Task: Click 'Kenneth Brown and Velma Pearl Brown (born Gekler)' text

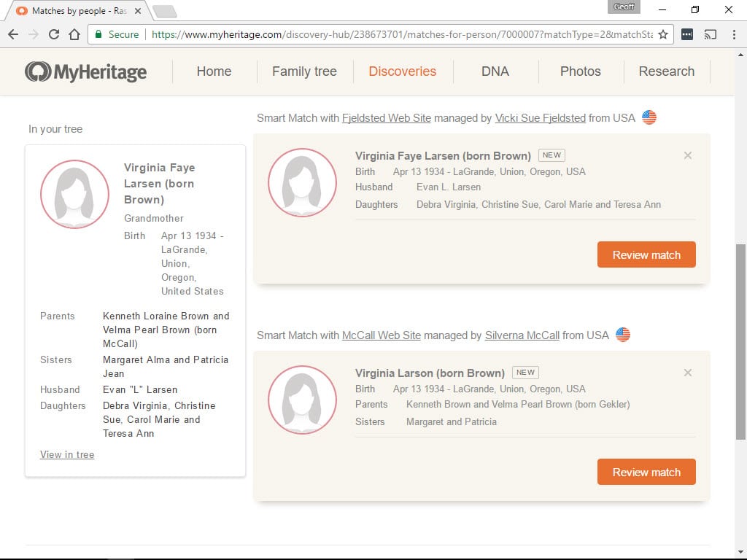Action: 518,404
